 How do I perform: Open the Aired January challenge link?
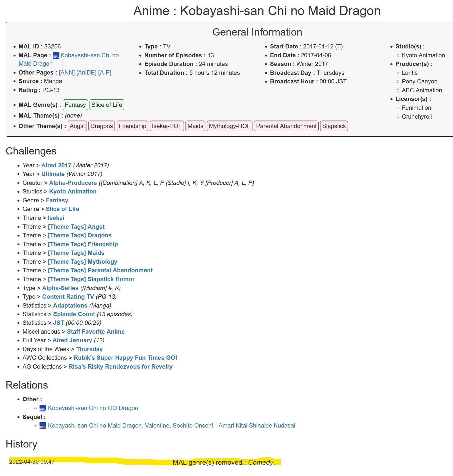pos(72,340)
